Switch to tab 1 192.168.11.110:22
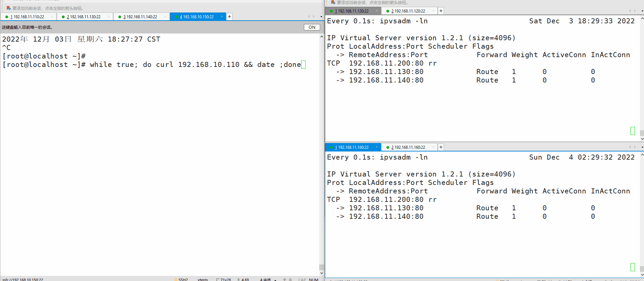Viewport: 644px width, 281px height. tap(27, 17)
